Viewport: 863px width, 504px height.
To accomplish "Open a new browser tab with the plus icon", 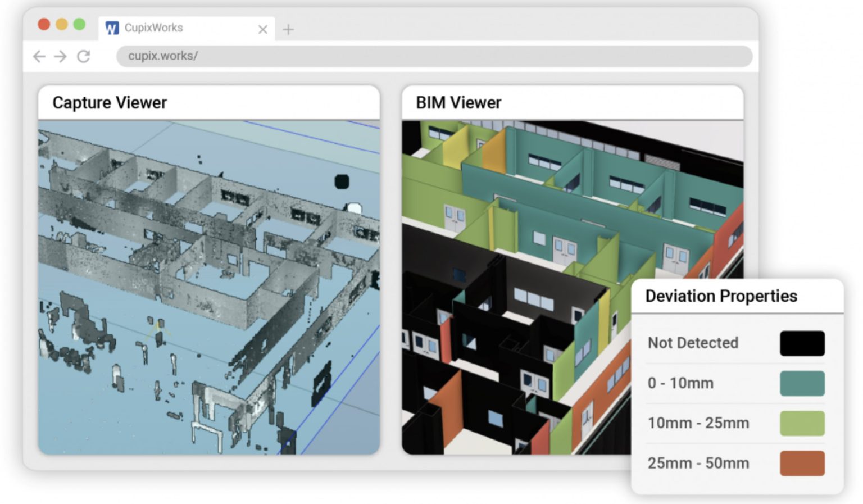I will (x=288, y=29).
